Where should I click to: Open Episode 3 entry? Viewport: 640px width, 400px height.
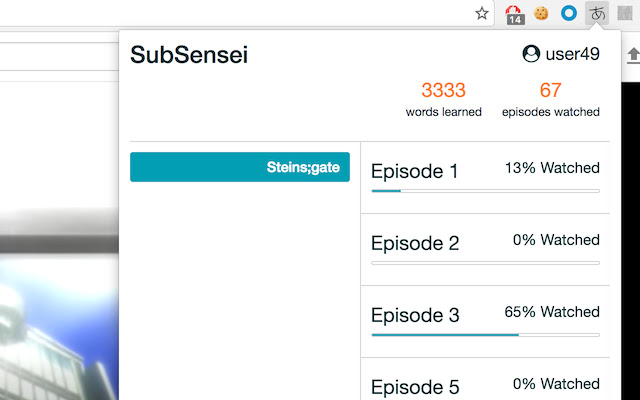[414, 315]
